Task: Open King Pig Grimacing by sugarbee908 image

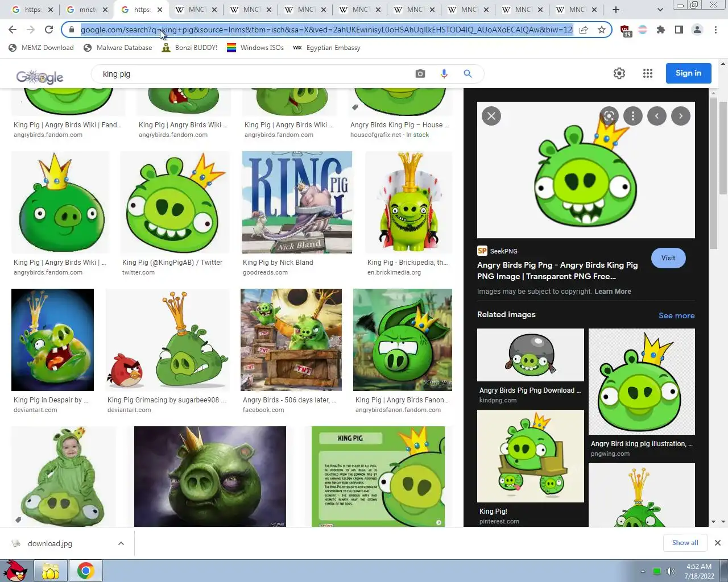Action: [167, 340]
